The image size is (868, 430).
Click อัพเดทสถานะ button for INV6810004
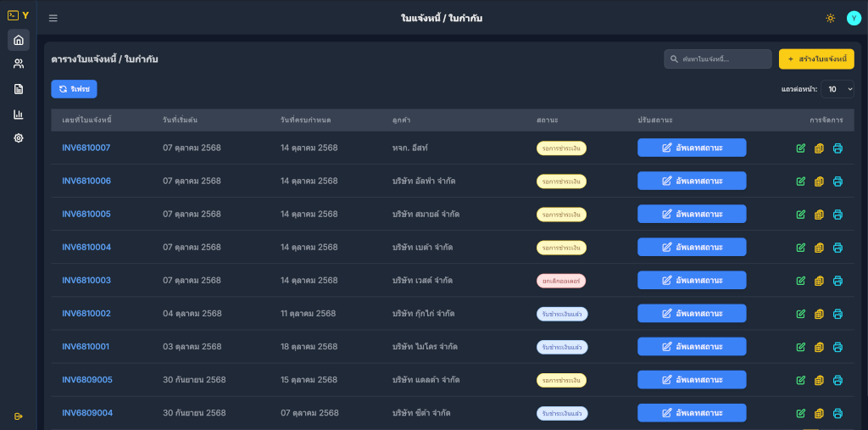pyautogui.click(x=692, y=248)
